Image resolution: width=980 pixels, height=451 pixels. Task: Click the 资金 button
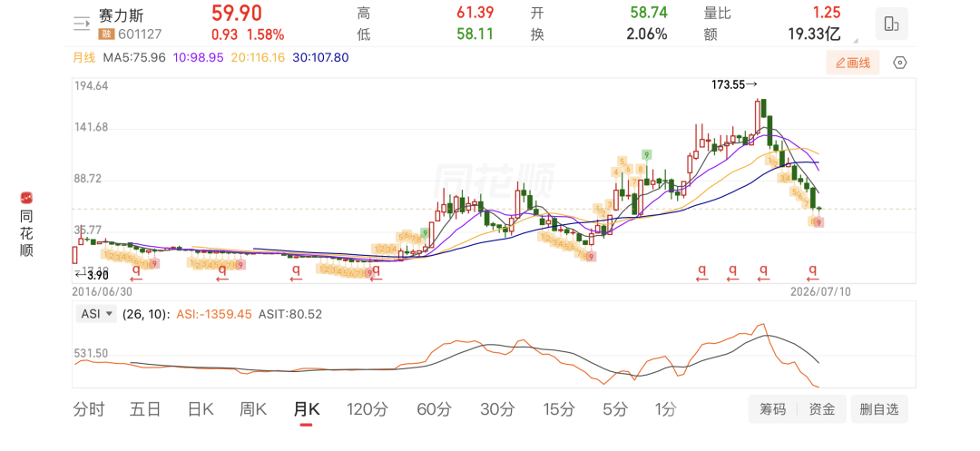[822, 409]
